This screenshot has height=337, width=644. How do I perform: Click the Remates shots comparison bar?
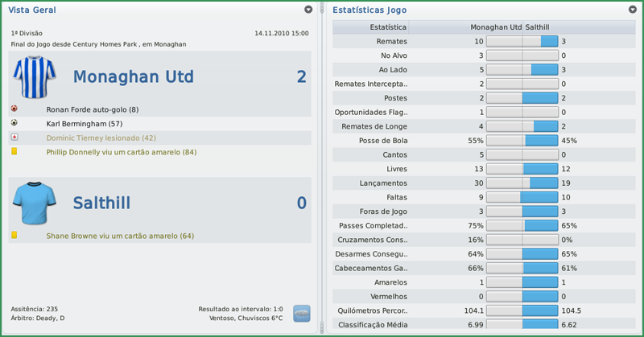pyautogui.click(x=522, y=41)
